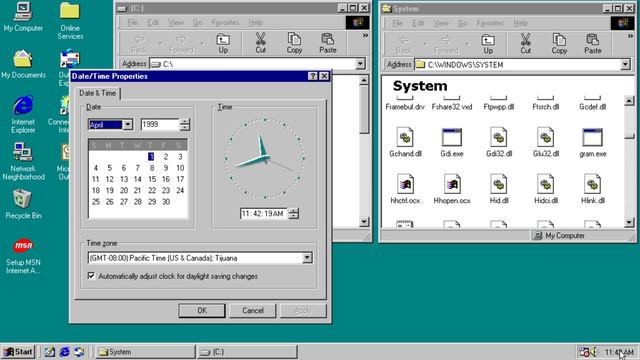Image resolution: width=640 pixels, height=360 pixels.
Task: Expand hidden toolbar buttons chevron in System window
Action: 630,36
